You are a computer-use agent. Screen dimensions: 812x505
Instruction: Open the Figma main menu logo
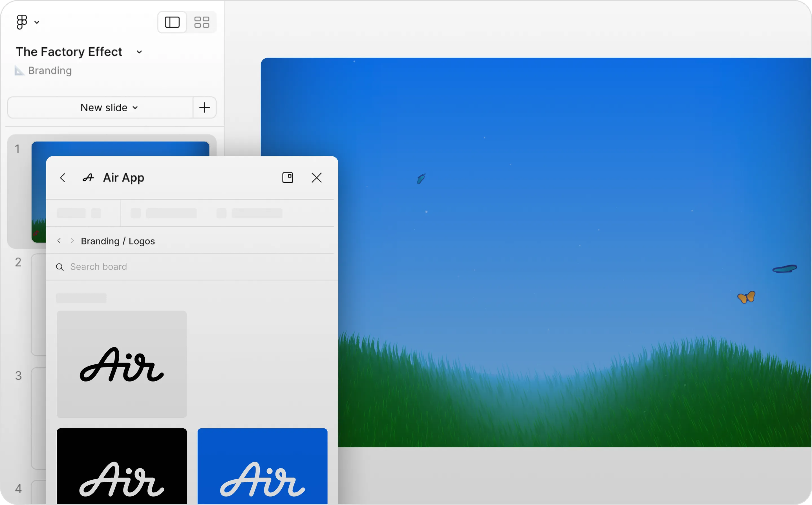click(22, 22)
